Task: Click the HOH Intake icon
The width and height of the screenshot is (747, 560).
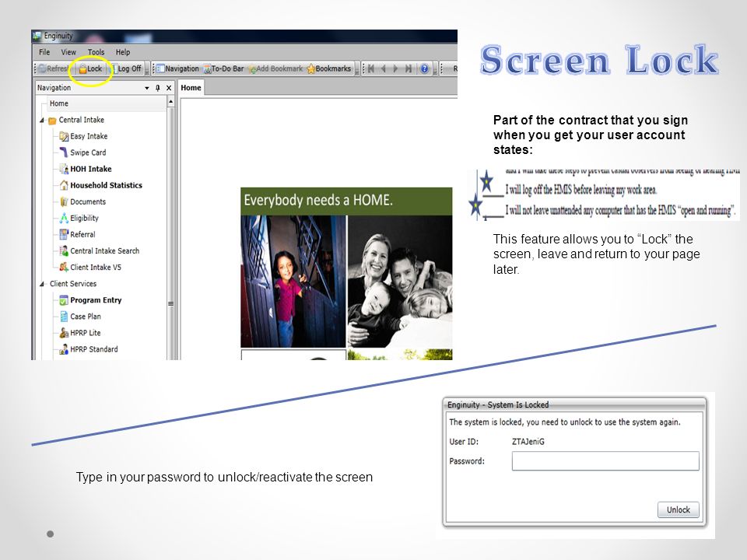Action: 64,169
